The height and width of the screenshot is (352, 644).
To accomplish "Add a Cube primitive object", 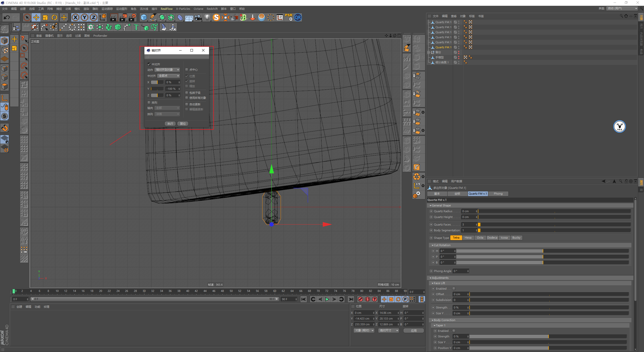I will coord(144,18).
